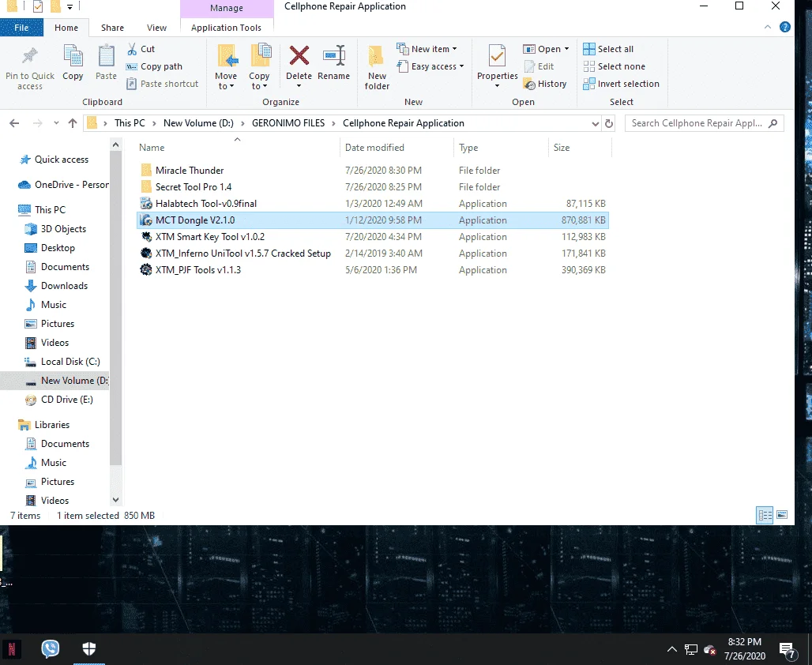Image resolution: width=812 pixels, height=665 pixels.
Task: Select XTM Smart Key Tool v1.0.2
Action: click(x=210, y=237)
